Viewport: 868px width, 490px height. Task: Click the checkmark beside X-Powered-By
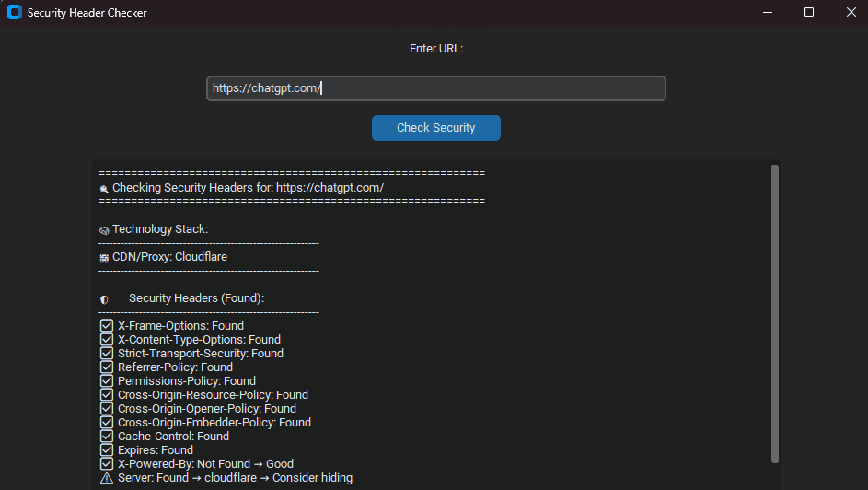coord(106,464)
